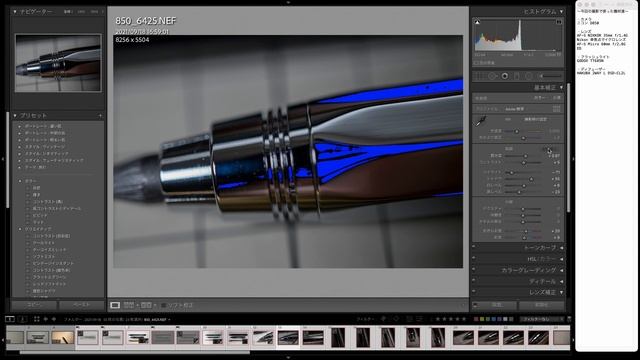The height and width of the screenshot is (360, 640).
Task: Click the Previous (前の設定) button
Action: click(x=497, y=305)
